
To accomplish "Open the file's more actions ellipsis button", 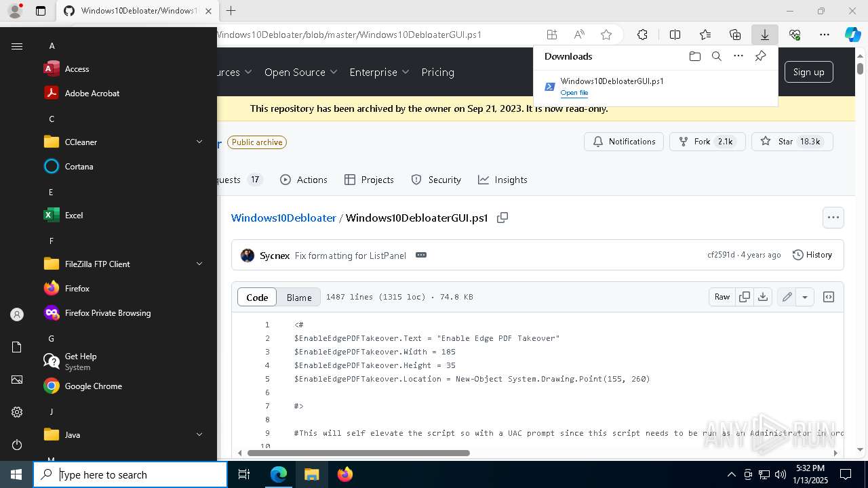I will click(x=833, y=218).
